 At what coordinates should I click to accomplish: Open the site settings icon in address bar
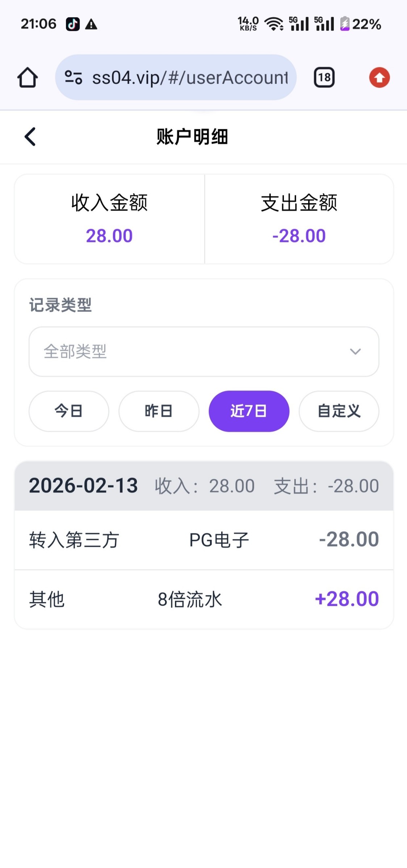click(x=73, y=77)
